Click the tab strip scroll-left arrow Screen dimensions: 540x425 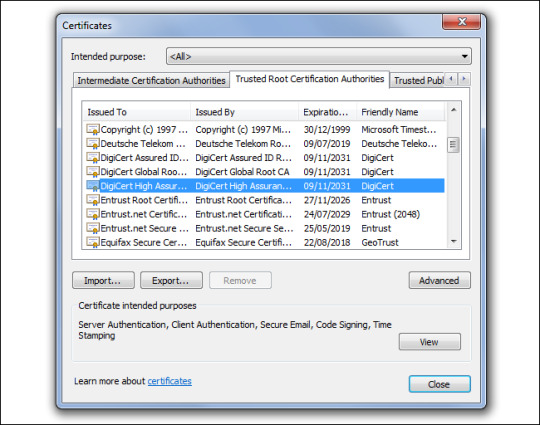(451, 79)
